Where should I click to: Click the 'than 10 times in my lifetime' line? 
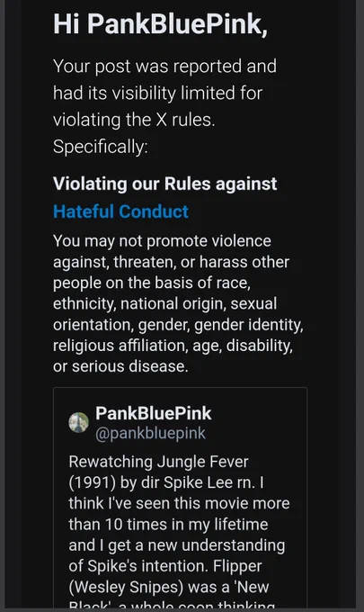(168, 524)
